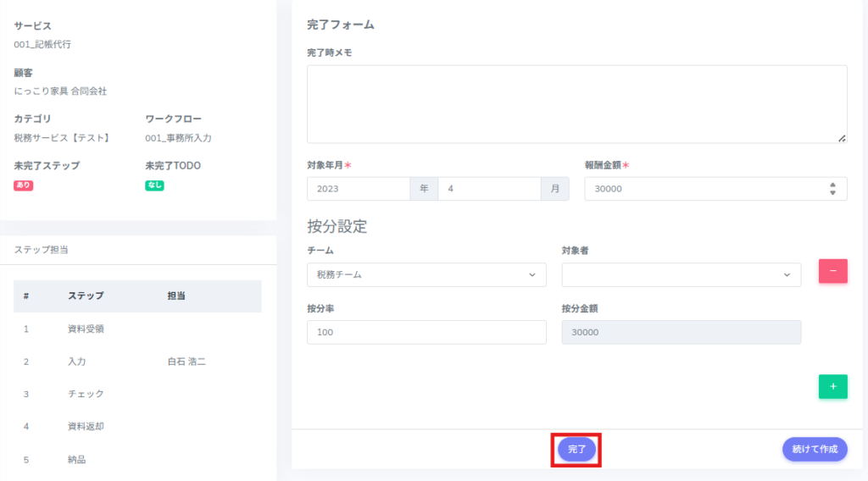The width and height of the screenshot is (868, 481).
Task: Select the 按分率 field with value 100
Action: pos(426,332)
